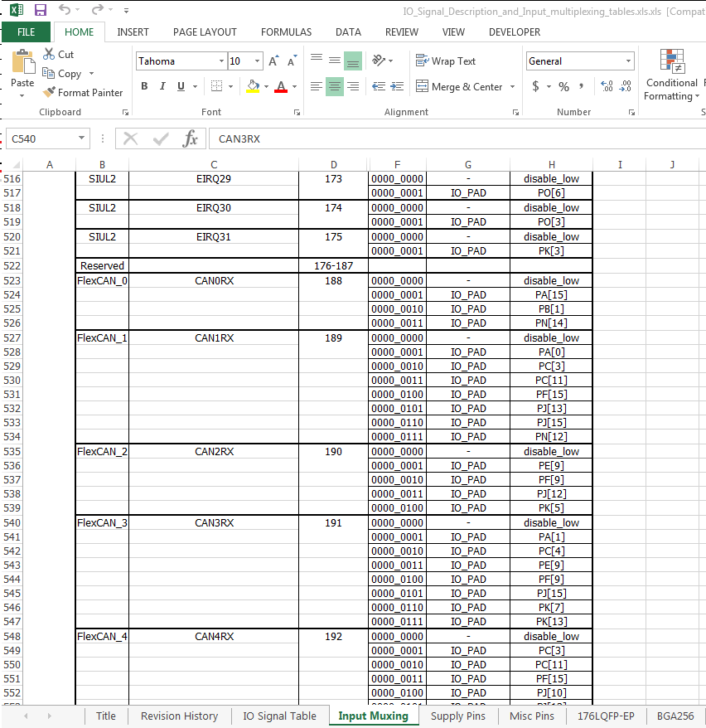Click the formula bar Enter checkmark

(x=161, y=138)
